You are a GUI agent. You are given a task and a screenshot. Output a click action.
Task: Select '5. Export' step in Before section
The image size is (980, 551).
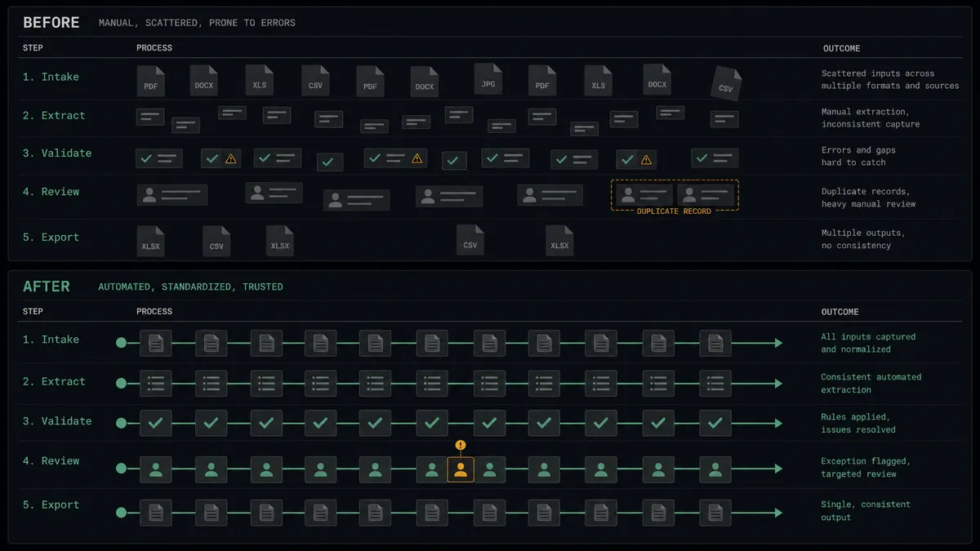click(51, 238)
